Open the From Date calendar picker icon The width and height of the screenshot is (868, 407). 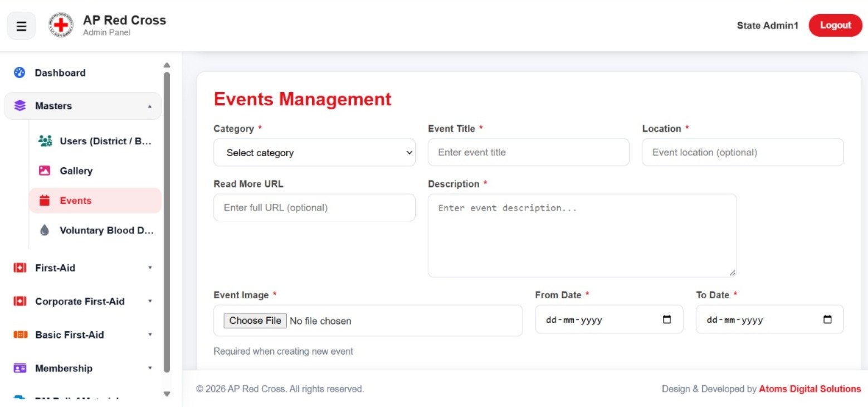(x=666, y=320)
